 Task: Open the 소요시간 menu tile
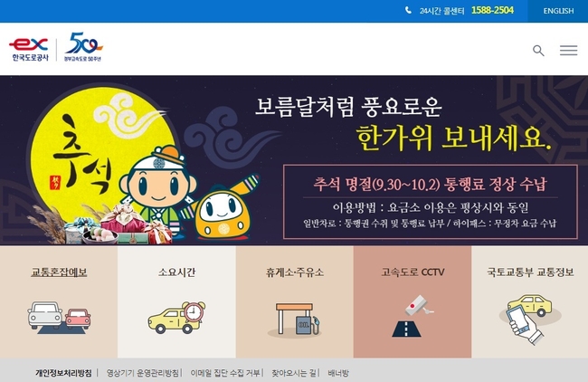tap(176, 302)
